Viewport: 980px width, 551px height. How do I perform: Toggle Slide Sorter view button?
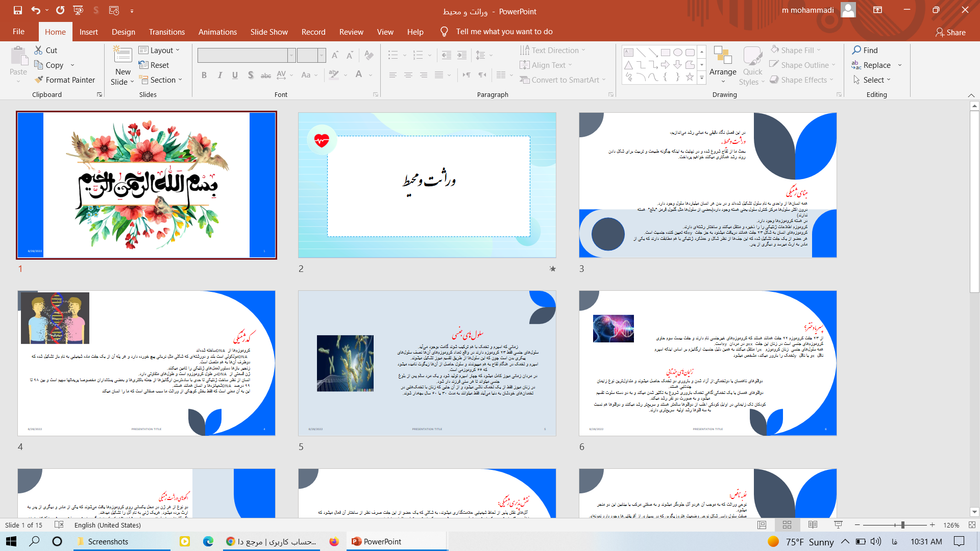pyautogui.click(x=787, y=525)
